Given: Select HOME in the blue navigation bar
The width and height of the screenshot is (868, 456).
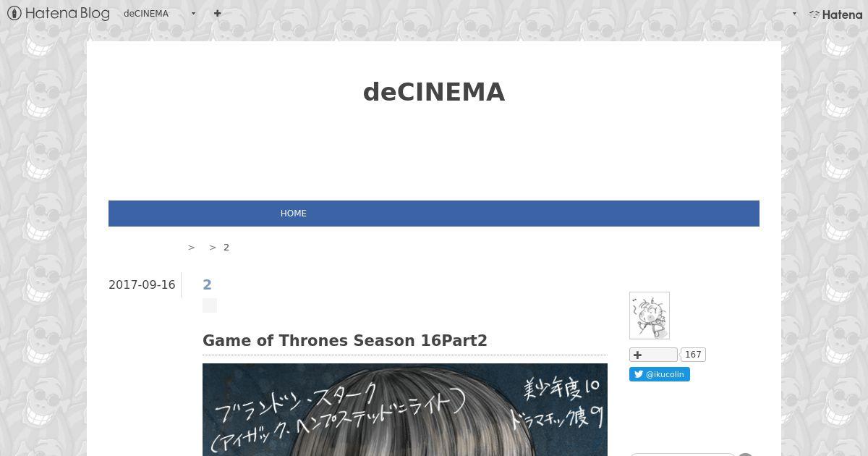Looking at the screenshot, I should click(294, 214).
